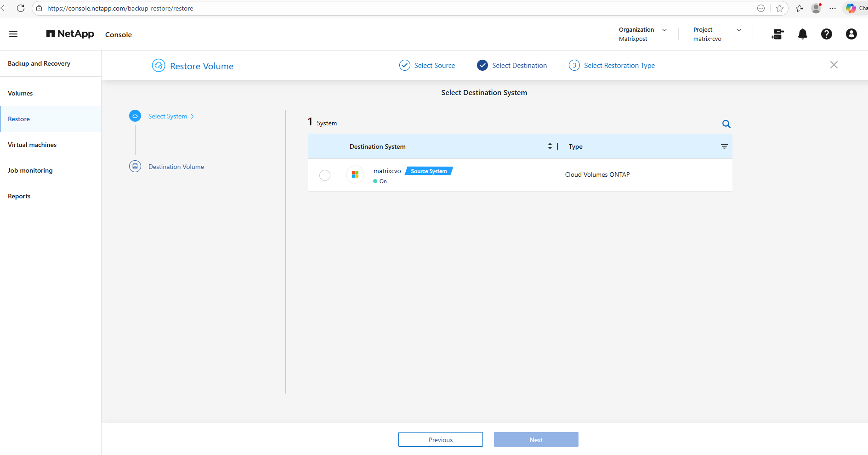Add page to browser favorites star
Viewport: 868px width, 455px height.
point(780,8)
